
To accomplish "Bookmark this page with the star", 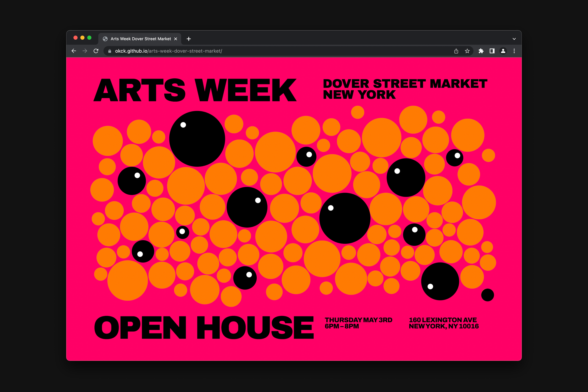I will 467,51.
